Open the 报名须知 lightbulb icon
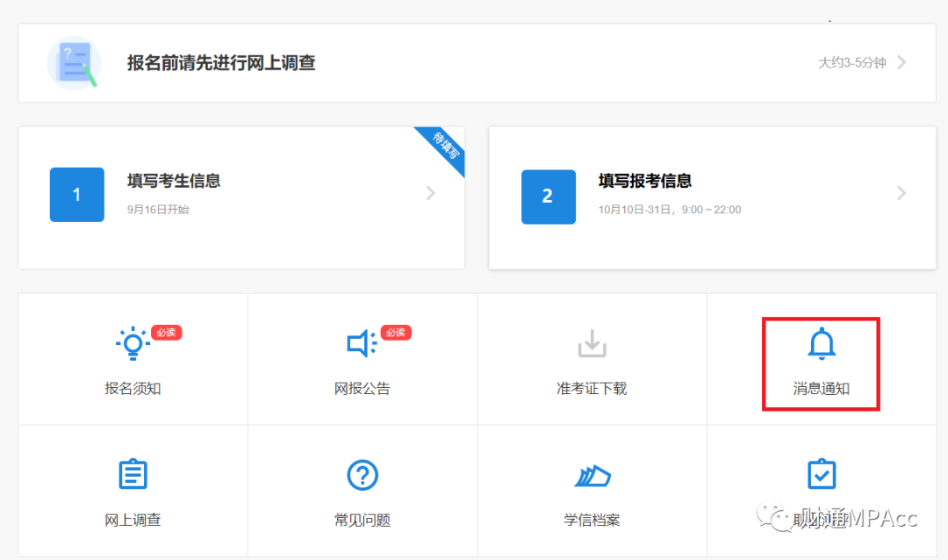The image size is (948, 560). click(132, 344)
